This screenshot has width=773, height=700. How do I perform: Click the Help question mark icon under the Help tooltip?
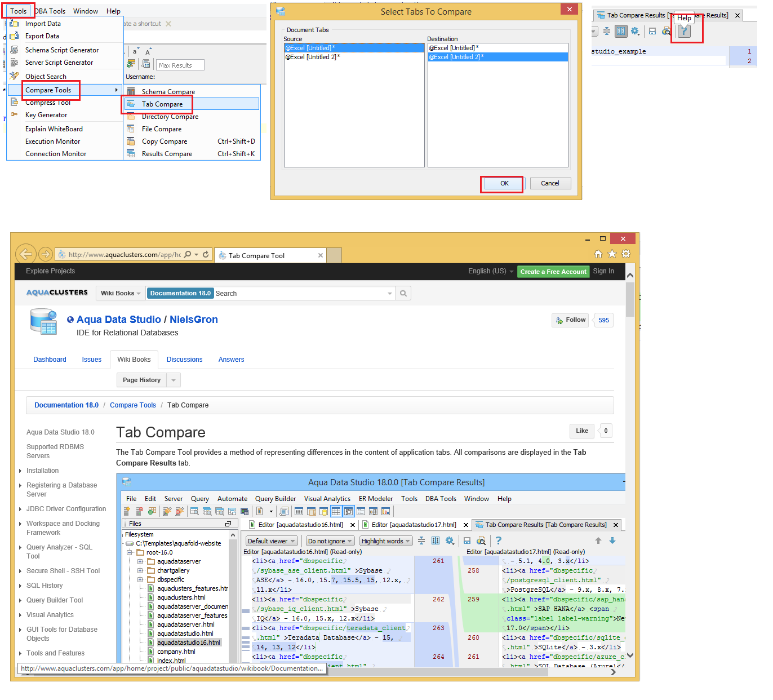click(x=684, y=31)
